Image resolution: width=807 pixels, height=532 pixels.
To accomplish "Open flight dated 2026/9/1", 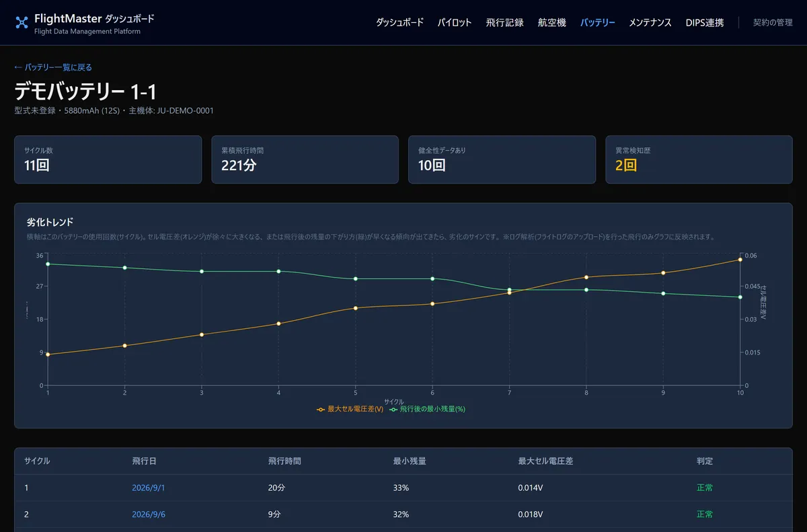I will pyautogui.click(x=149, y=488).
